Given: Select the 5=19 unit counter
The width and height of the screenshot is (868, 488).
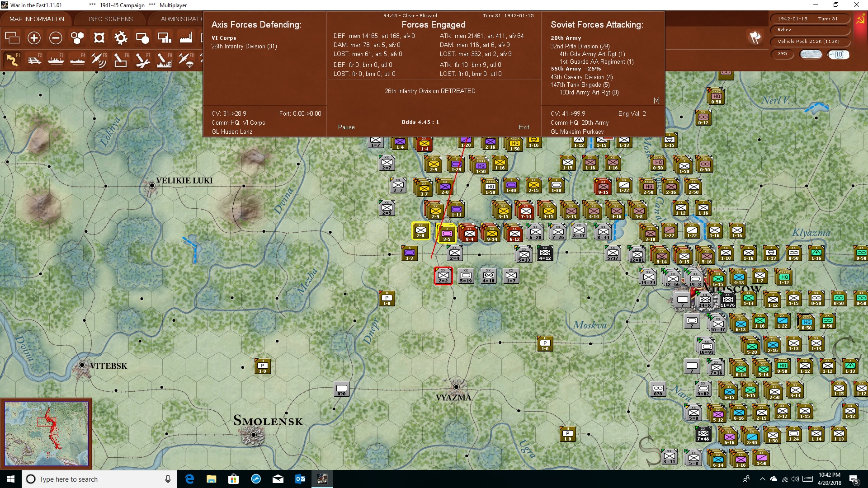Looking at the screenshot, I should click(x=466, y=276).
